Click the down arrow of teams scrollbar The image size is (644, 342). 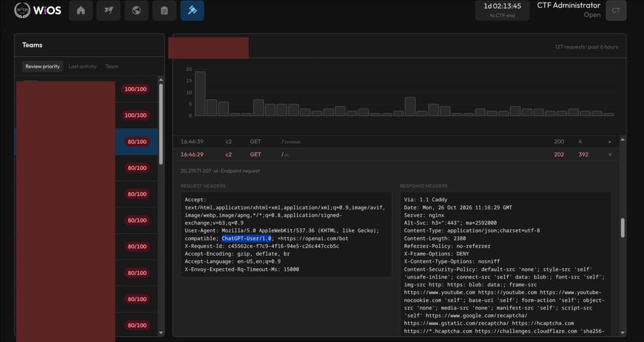point(160,332)
